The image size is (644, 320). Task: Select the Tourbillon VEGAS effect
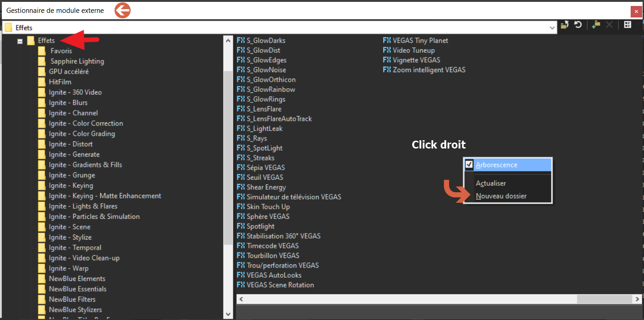273,256
